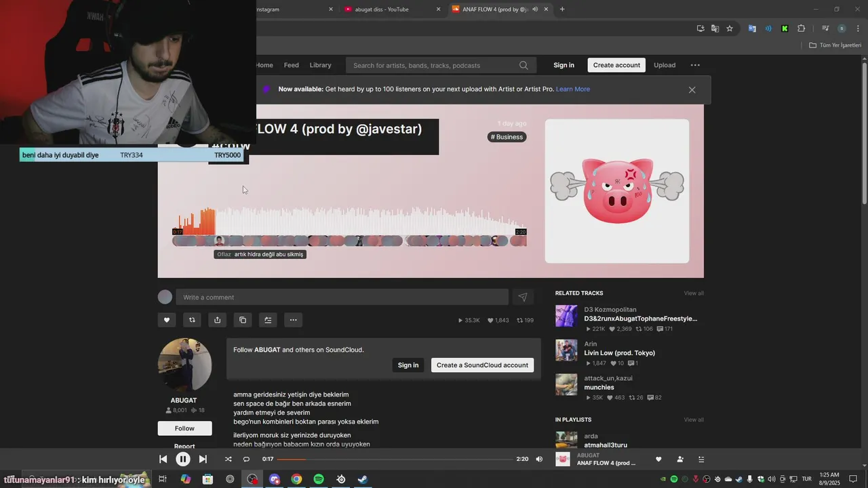Image resolution: width=868 pixels, height=488 pixels.
Task: Open the Learn More link in the banner
Action: coord(573,89)
